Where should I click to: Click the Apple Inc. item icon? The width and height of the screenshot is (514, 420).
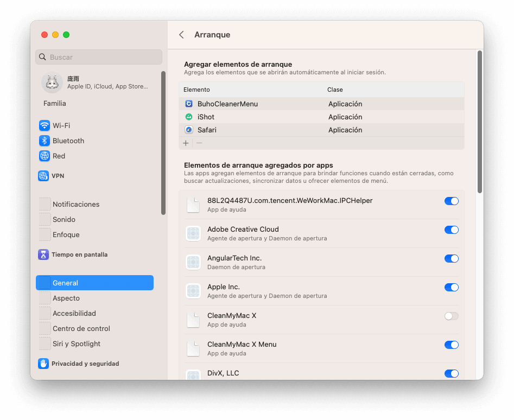(x=193, y=291)
